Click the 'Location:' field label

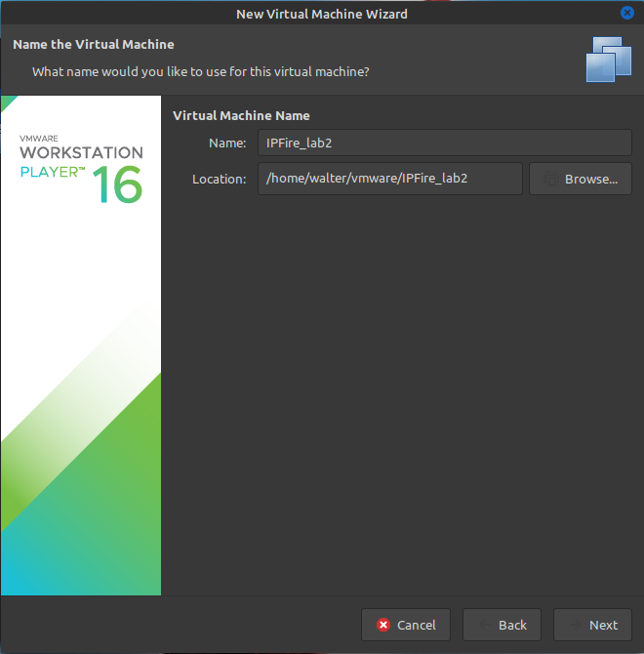(219, 180)
